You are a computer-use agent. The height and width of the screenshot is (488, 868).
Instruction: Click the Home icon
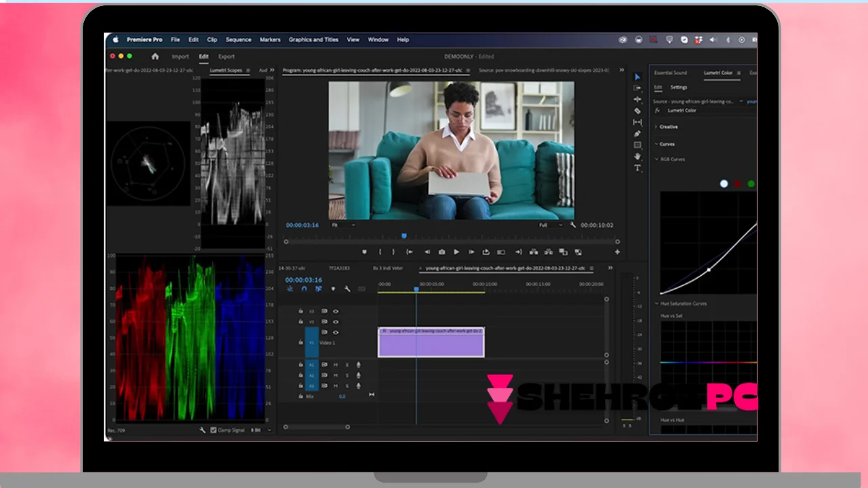pyautogui.click(x=155, y=56)
